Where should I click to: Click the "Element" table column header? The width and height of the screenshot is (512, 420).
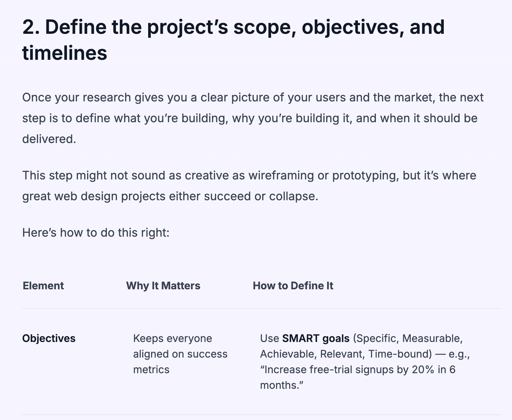tap(43, 286)
